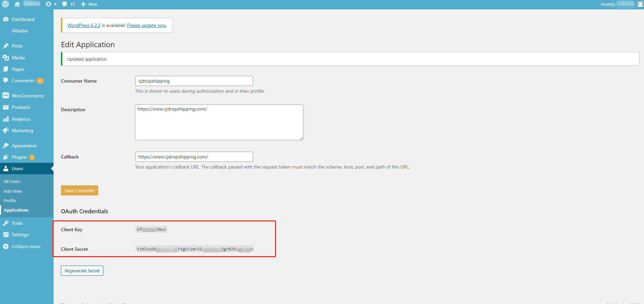Click the updates icon showing 9

[x=49, y=4]
